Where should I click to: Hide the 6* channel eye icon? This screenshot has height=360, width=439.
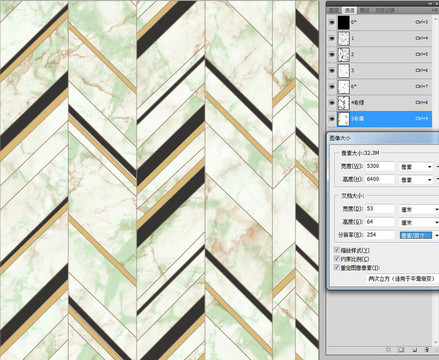(x=332, y=86)
